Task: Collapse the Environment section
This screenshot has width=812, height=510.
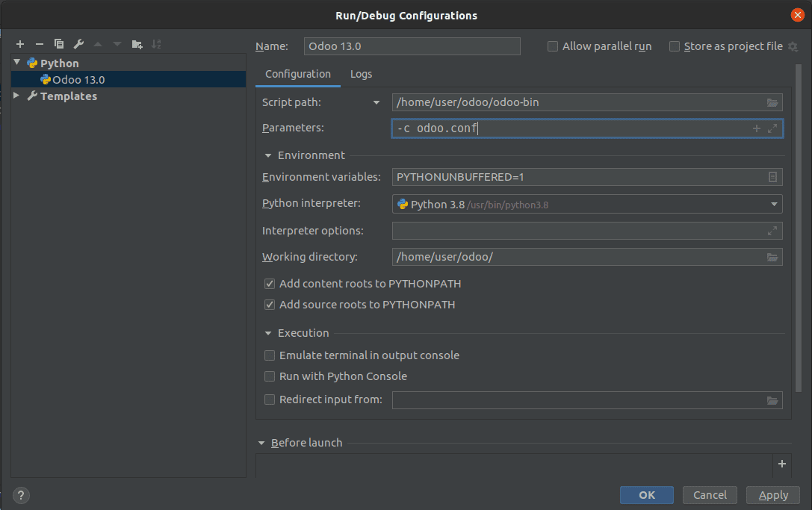Action: tap(267, 155)
